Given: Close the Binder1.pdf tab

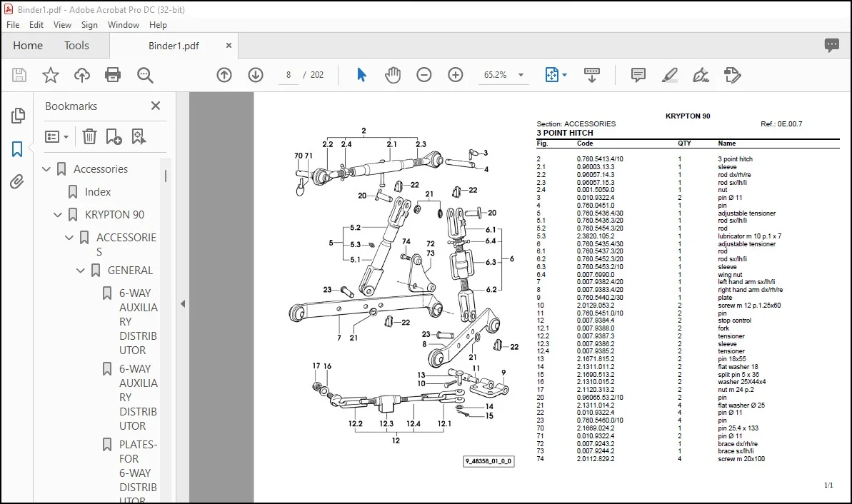Looking at the screenshot, I should coord(229,46).
